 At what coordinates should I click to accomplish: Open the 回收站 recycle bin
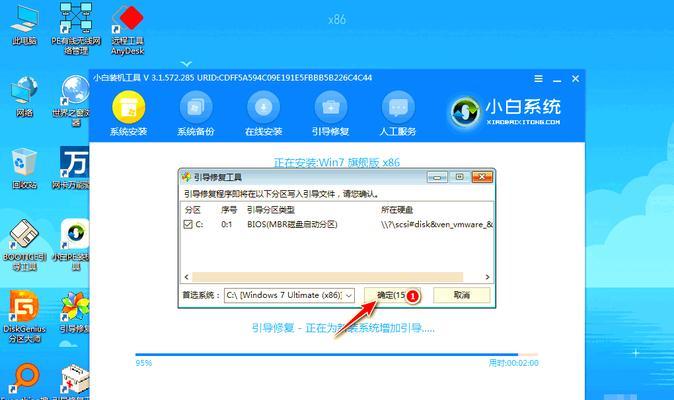(x=25, y=168)
